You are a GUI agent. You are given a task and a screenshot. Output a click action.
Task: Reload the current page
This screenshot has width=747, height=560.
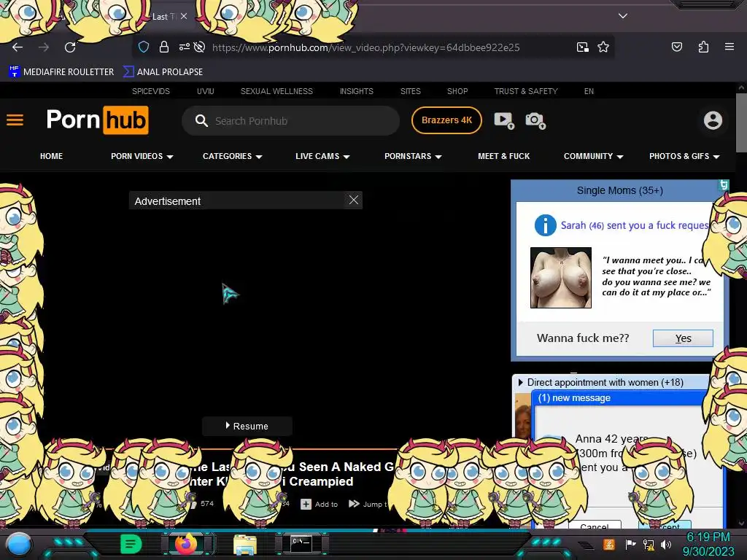(x=70, y=47)
